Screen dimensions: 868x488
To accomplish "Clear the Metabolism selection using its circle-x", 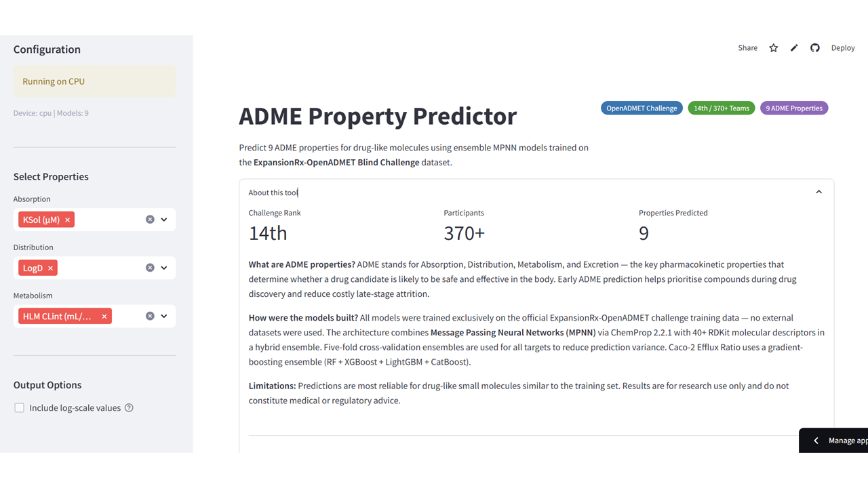I will tap(149, 316).
